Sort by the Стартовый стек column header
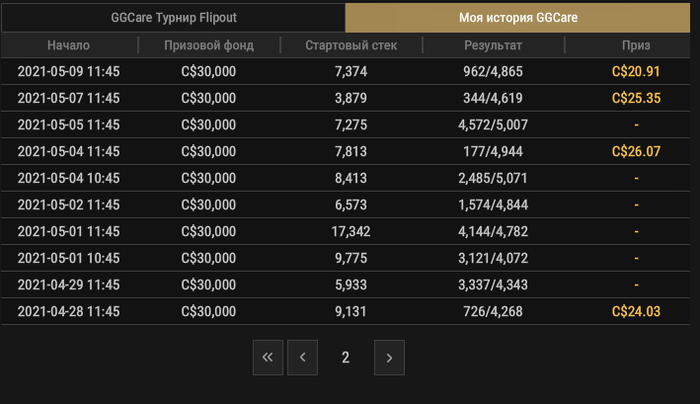The width and height of the screenshot is (700, 404). pyautogui.click(x=350, y=45)
